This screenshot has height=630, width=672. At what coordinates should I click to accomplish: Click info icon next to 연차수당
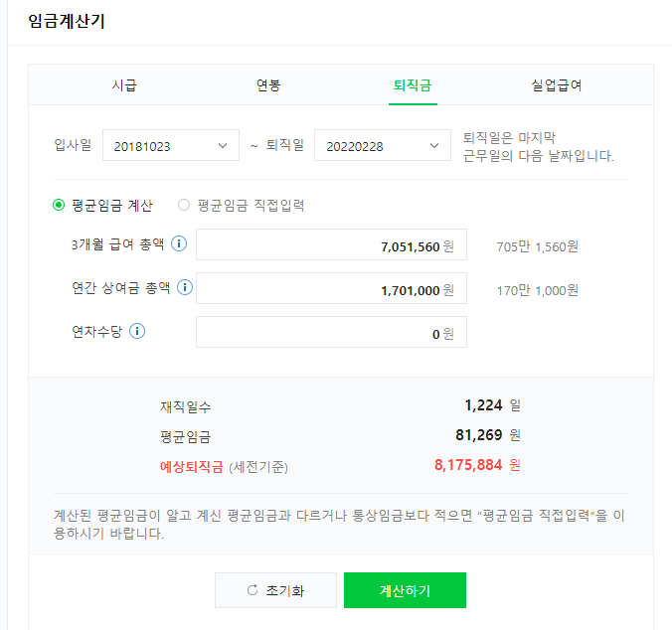pyautogui.click(x=137, y=332)
